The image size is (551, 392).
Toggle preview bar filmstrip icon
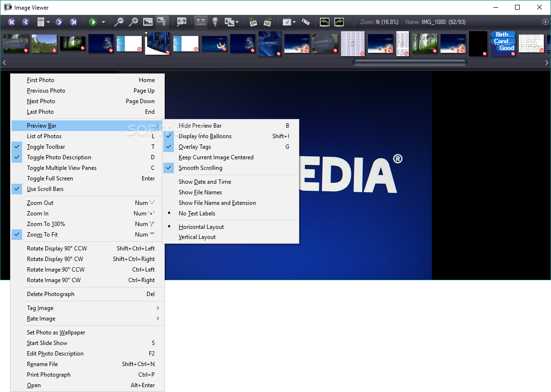[201, 22]
